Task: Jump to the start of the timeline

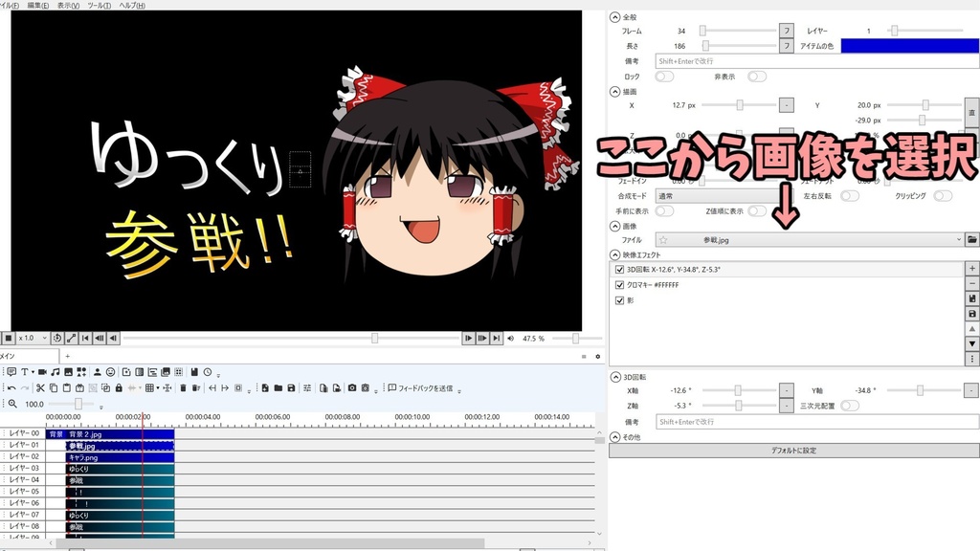Action: click(85, 338)
